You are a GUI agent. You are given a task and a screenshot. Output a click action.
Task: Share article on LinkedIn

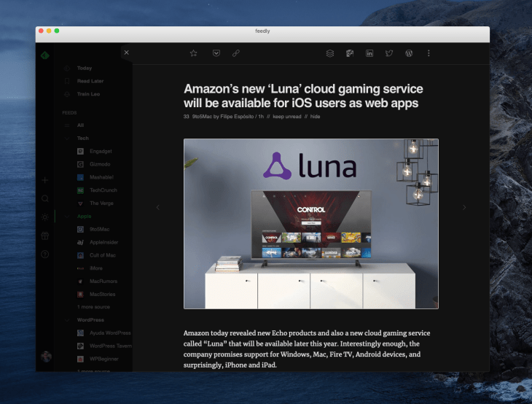(369, 53)
